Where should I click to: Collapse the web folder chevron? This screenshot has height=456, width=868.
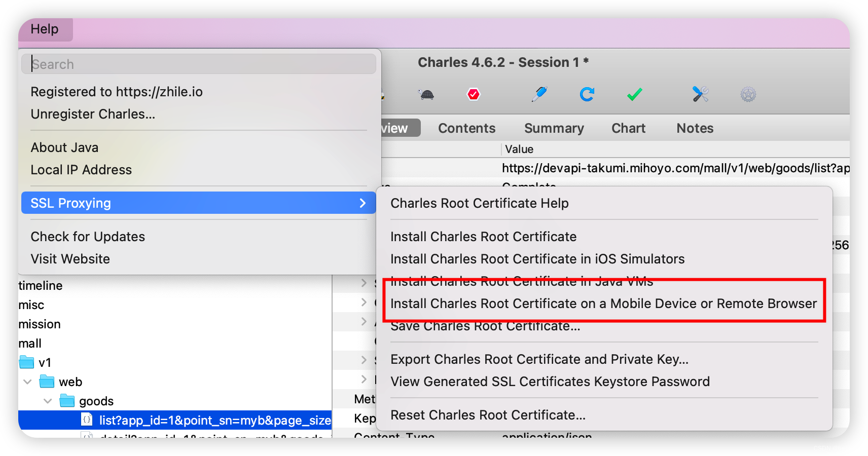pyautogui.click(x=28, y=382)
